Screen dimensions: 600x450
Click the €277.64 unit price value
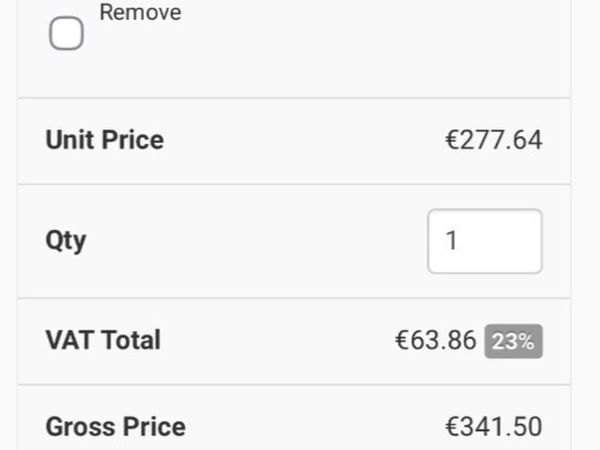[493, 140]
